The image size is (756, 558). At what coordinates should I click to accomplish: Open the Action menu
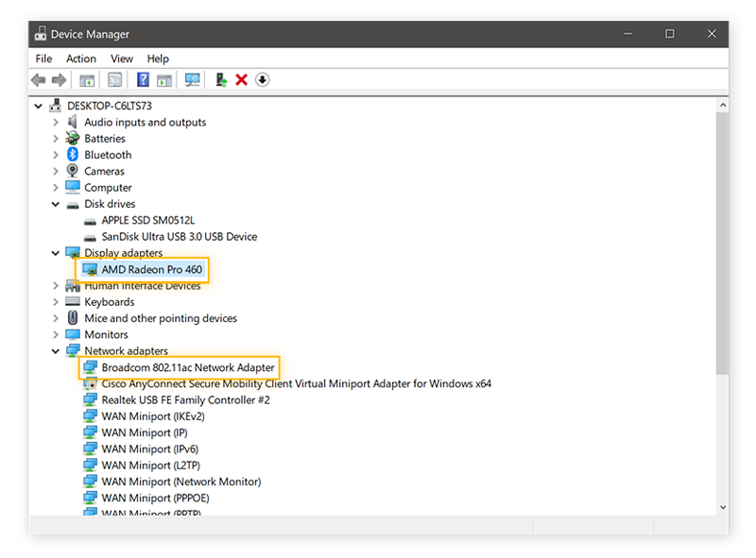[81, 59]
